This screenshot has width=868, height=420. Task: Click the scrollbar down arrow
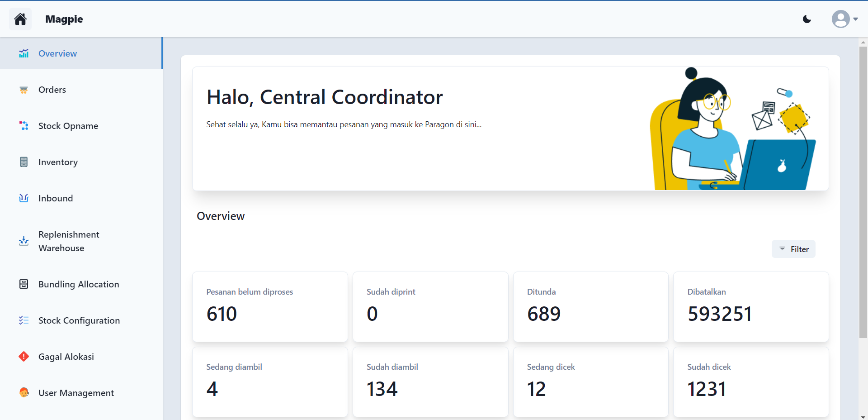863,416
